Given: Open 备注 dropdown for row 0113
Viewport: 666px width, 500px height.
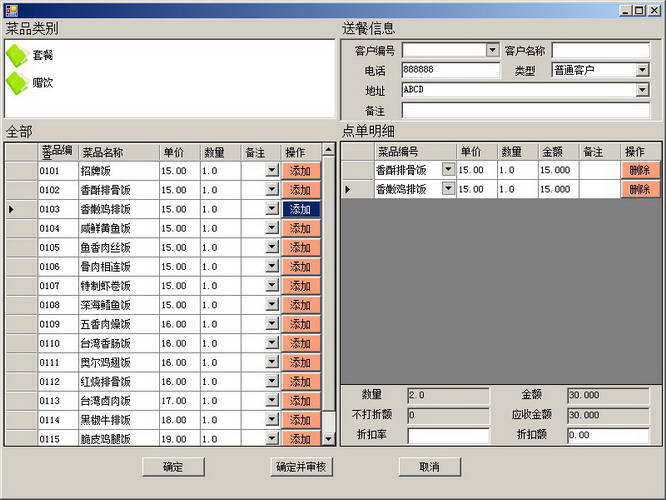Looking at the screenshot, I should click(x=272, y=400).
